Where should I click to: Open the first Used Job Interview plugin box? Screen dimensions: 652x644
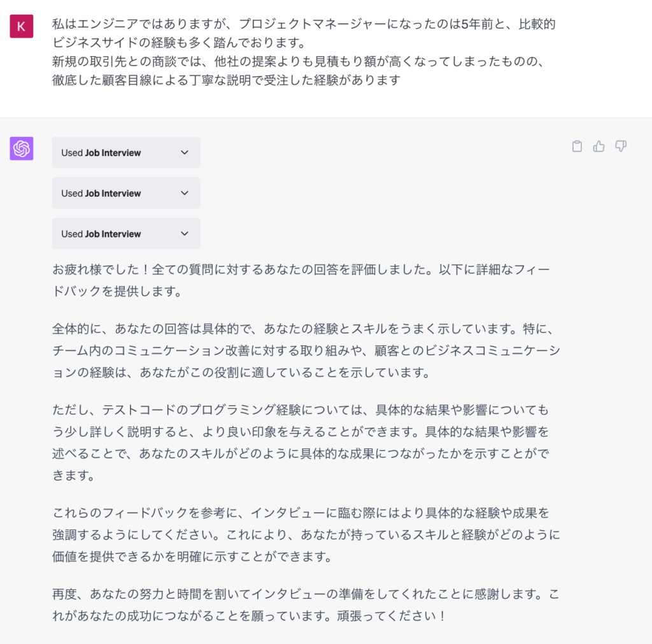click(x=126, y=153)
